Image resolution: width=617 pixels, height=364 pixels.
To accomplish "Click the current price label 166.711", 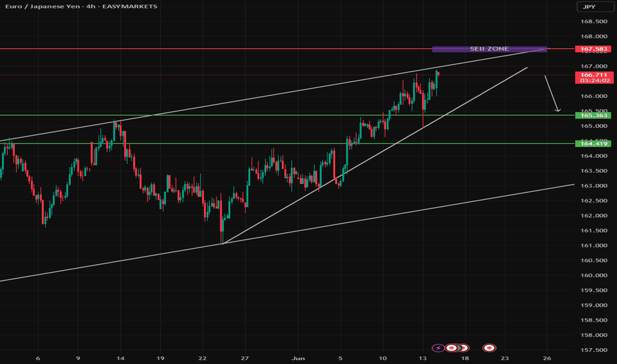I will click(593, 74).
